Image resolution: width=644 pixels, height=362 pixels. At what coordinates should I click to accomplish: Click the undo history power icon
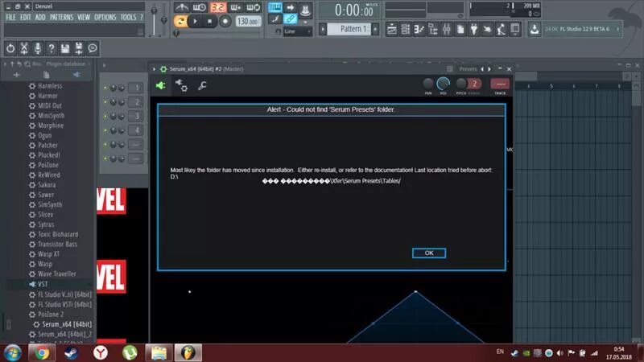pos(10,48)
